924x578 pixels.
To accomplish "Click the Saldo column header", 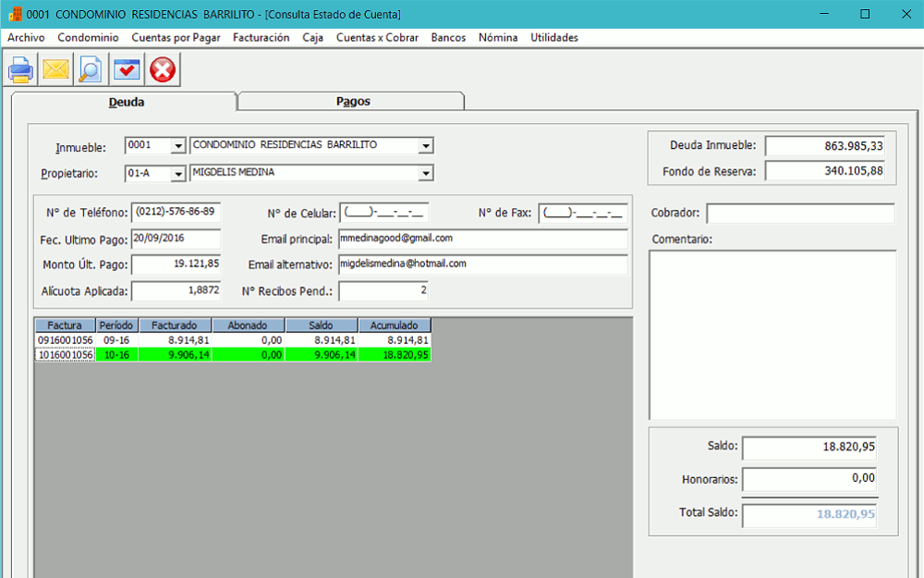I will click(321, 326).
